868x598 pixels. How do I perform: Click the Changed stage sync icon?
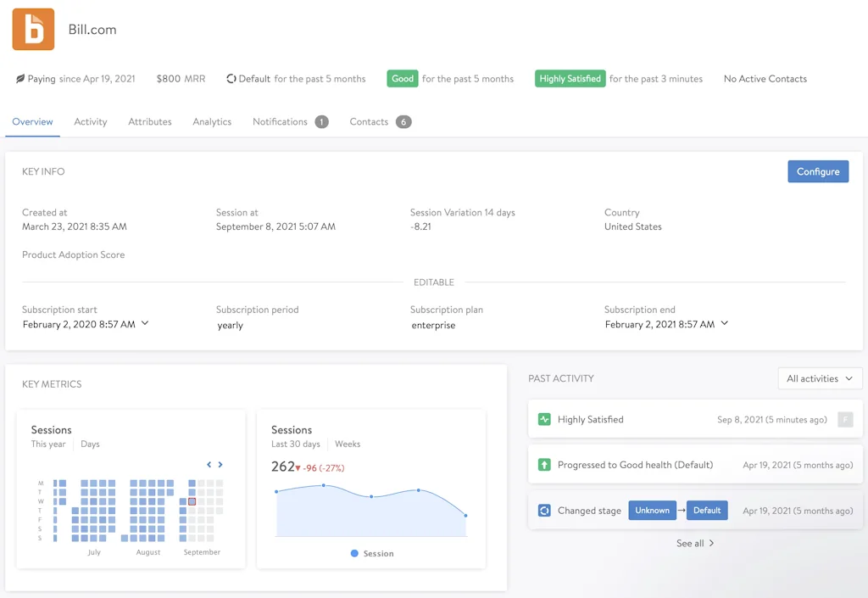(544, 510)
